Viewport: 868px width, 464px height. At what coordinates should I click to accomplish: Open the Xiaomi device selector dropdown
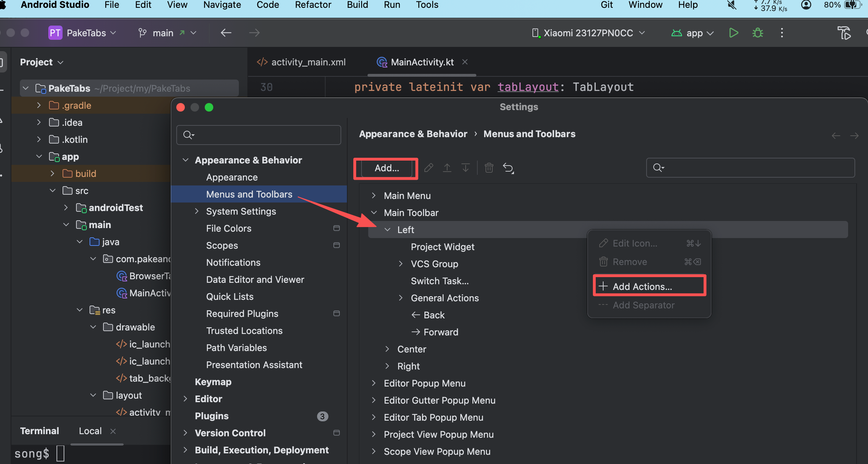click(x=588, y=33)
